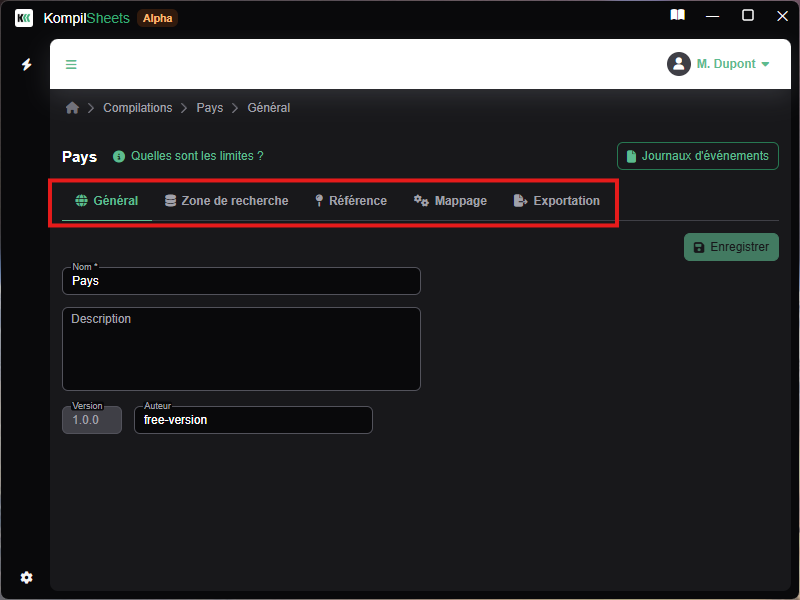
Task: Expand the M. Dupont user dropdown
Action: pos(733,64)
